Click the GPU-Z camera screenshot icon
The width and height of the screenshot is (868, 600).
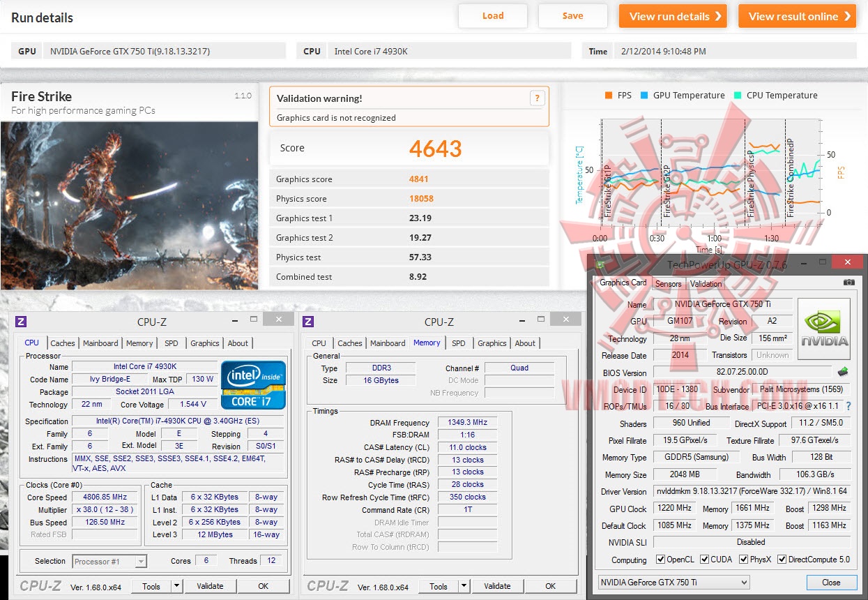pos(848,283)
